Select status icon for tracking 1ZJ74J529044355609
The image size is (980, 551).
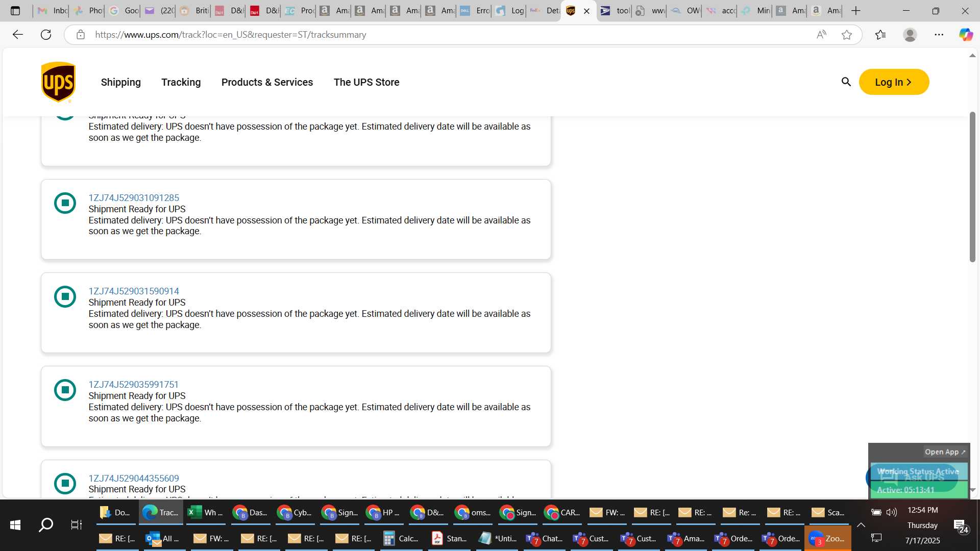click(65, 484)
